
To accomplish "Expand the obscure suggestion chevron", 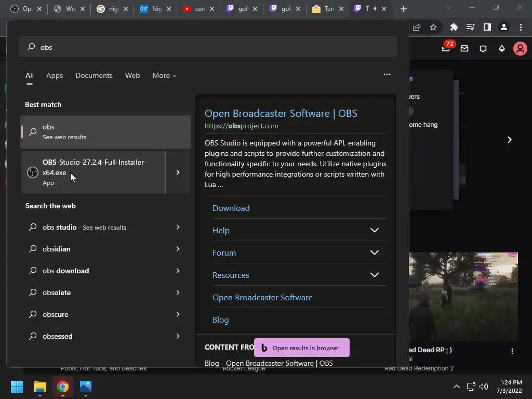I will [x=178, y=314].
